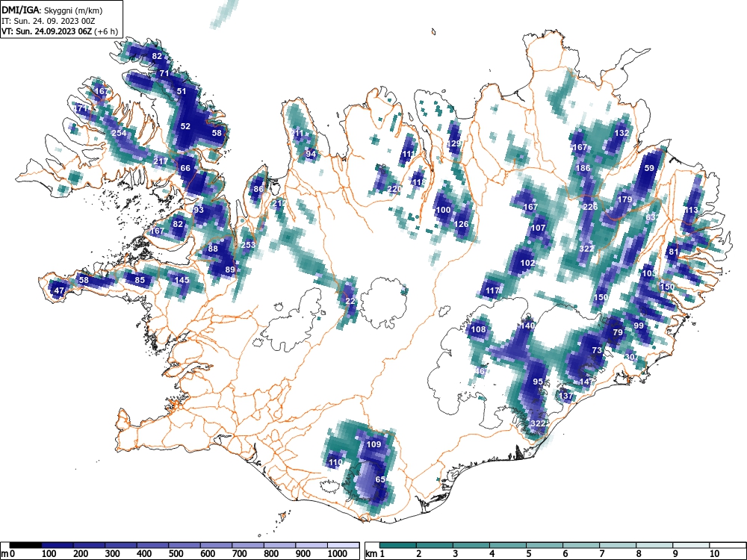
Task: Click the visibility value 73 in the southeast
Action: pos(597,350)
